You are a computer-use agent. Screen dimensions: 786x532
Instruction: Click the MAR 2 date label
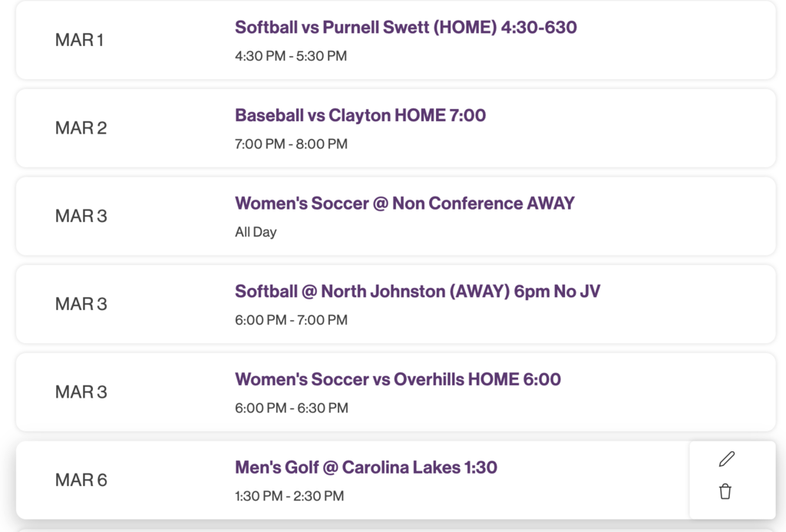click(x=80, y=128)
